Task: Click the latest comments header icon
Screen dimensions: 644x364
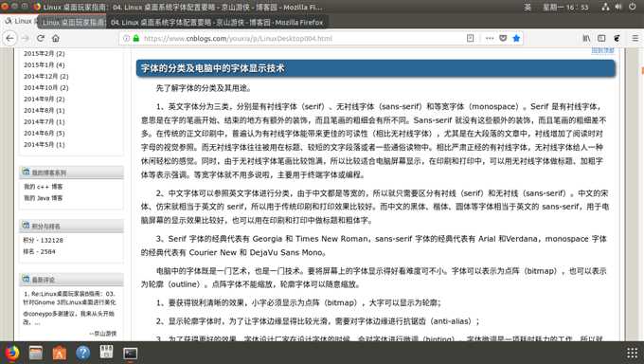Action: point(26,279)
